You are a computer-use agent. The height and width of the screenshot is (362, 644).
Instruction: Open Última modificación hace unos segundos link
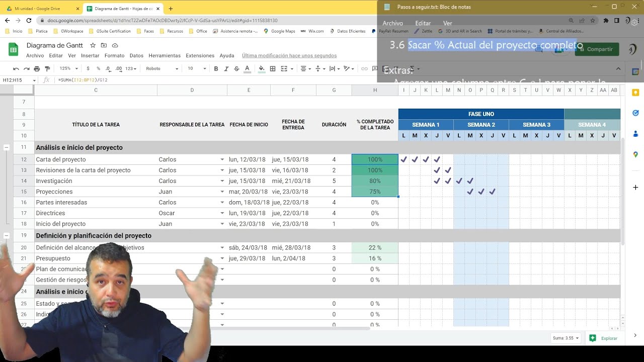289,56
